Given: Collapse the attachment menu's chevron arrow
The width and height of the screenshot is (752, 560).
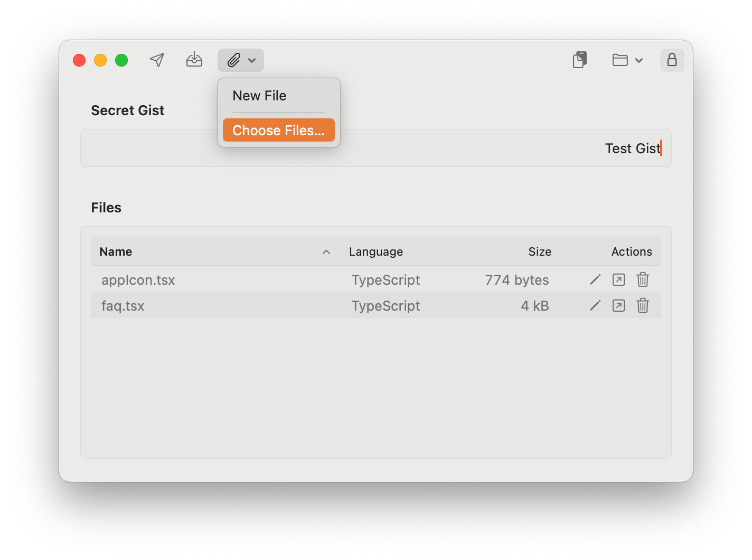Looking at the screenshot, I should click(252, 60).
